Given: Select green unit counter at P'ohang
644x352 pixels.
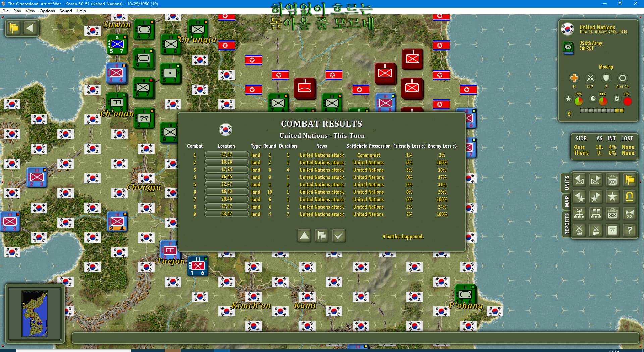Looking at the screenshot, I should pyautogui.click(x=465, y=294).
